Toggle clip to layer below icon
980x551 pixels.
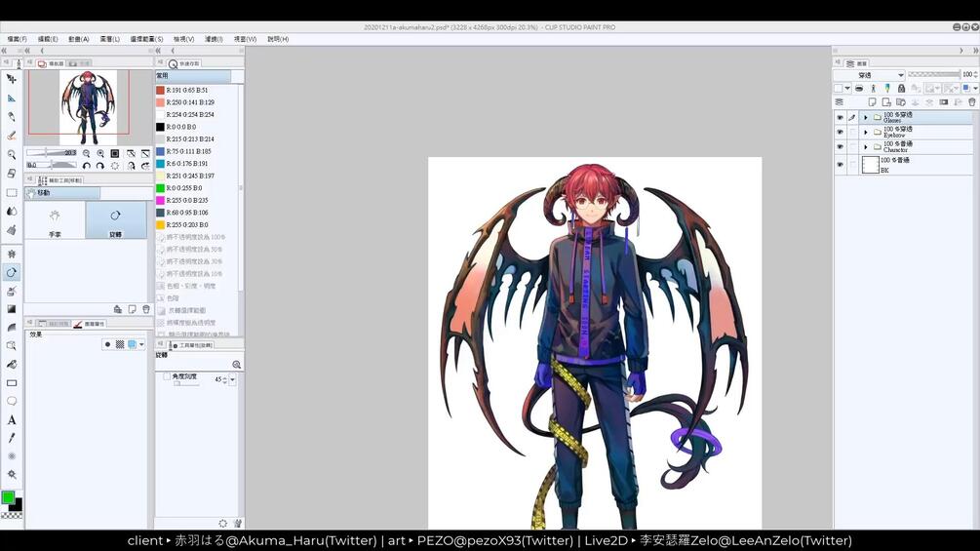coord(859,88)
